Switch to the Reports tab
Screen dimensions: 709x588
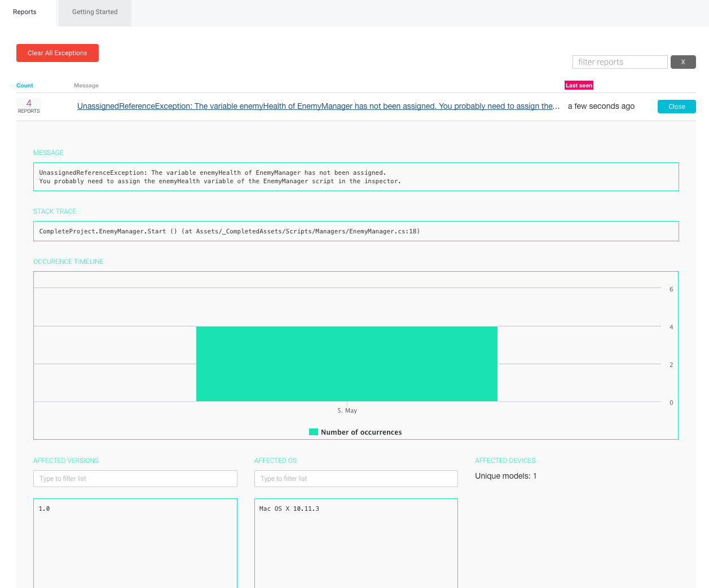coord(25,12)
